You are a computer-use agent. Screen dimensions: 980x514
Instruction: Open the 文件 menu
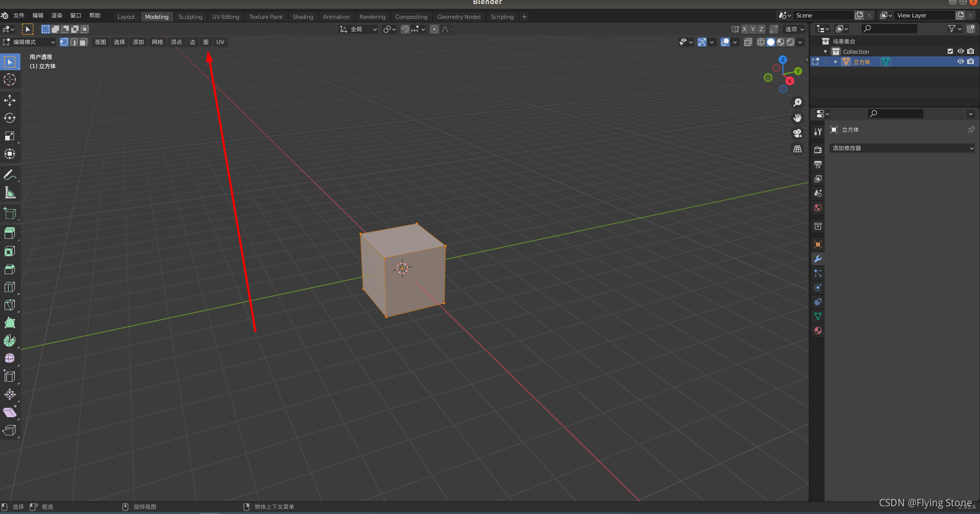click(19, 15)
